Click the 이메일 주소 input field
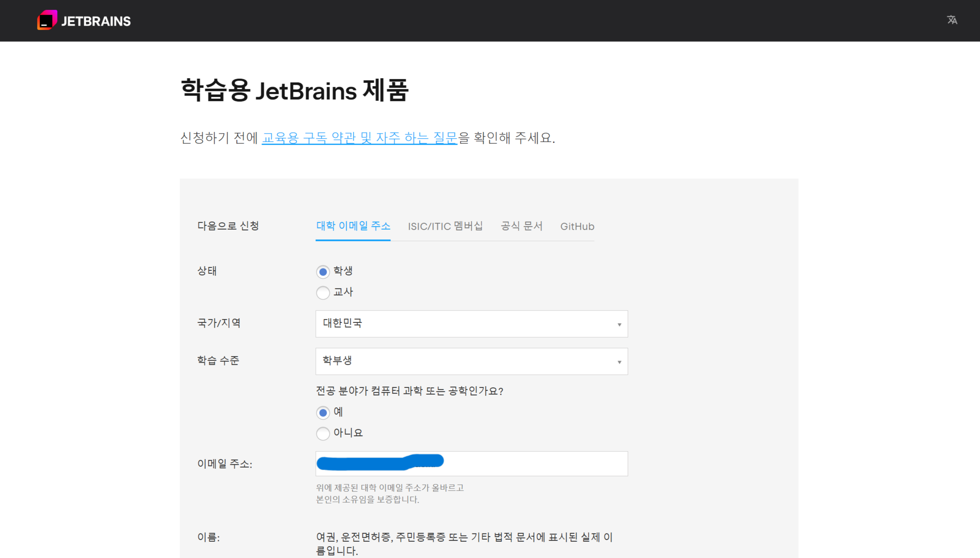The height and width of the screenshot is (558, 980). coord(533,464)
